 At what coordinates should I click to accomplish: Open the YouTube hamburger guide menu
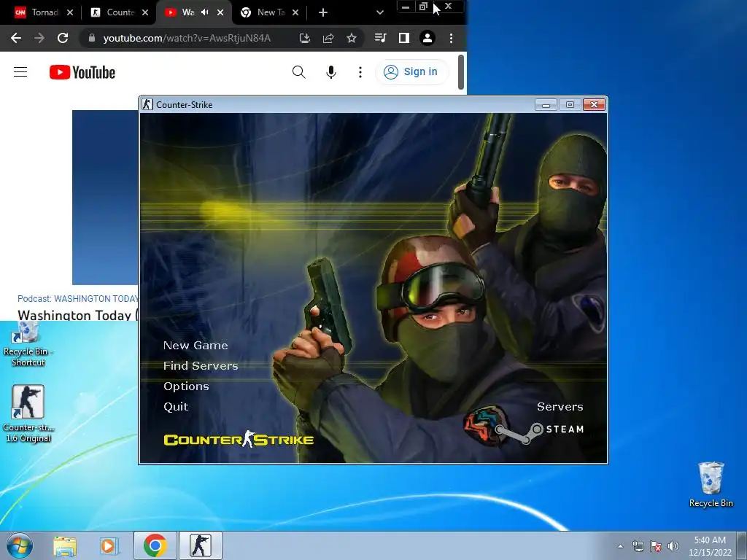pyautogui.click(x=20, y=72)
